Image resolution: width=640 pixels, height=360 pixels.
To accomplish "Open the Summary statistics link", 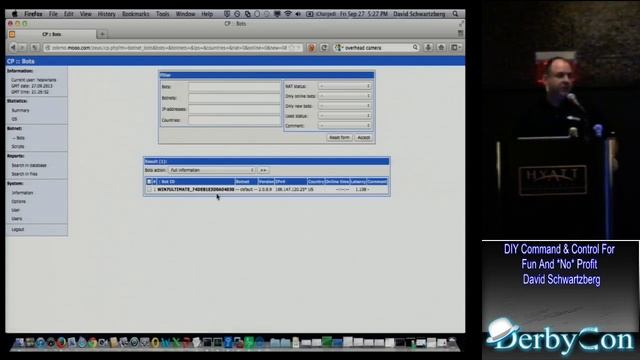I will [20, 110].
